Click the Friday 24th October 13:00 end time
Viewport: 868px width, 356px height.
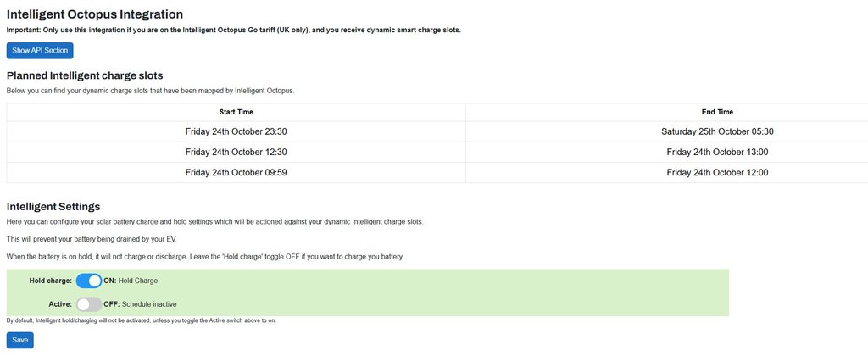(717, 152)
